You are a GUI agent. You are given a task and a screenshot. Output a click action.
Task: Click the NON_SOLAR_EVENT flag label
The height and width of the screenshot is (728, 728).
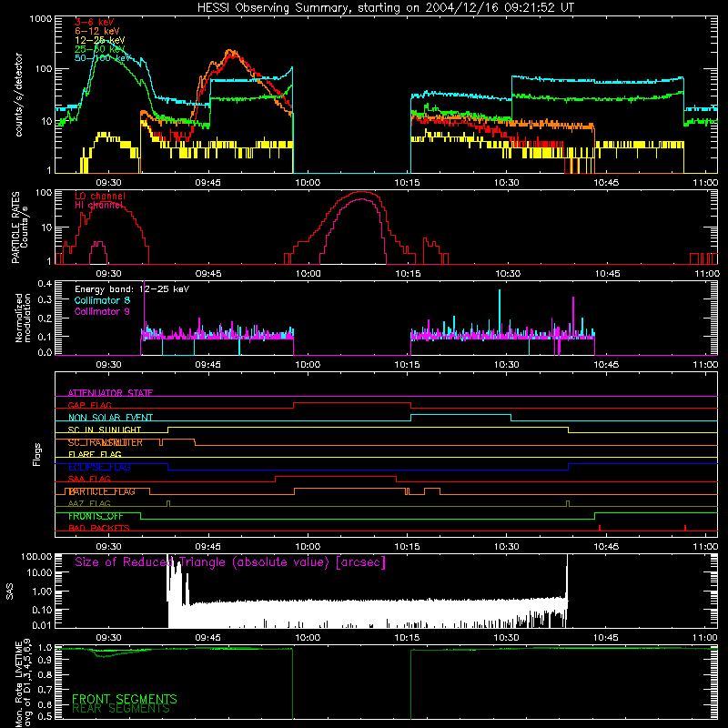[x=110, y=418]
